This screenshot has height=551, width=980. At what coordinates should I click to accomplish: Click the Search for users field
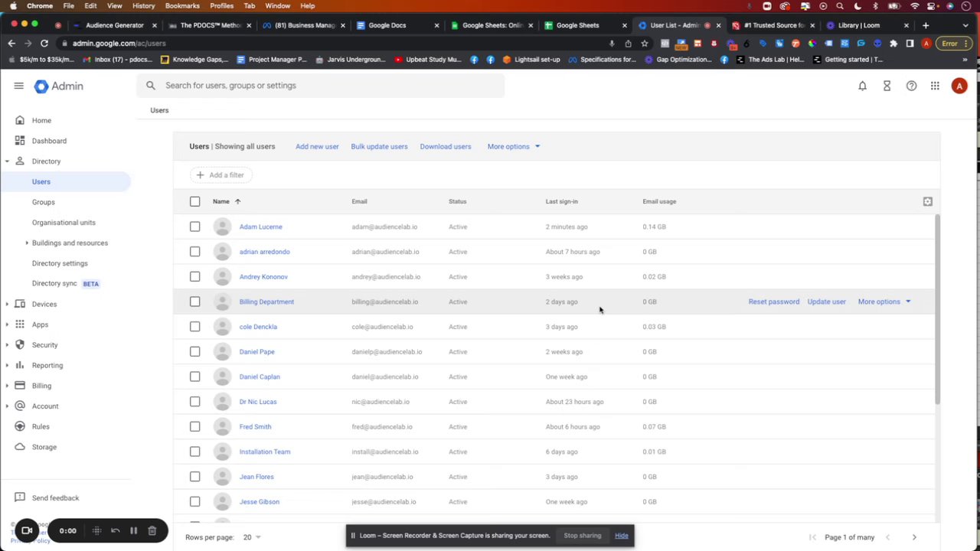tap(320, 86)
